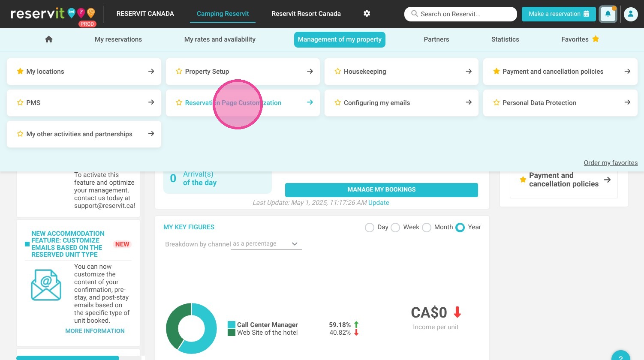Screen dimensions: 644x360
Task: Click the Web Site of the hotel legend swatch
Action: [232, 333]
